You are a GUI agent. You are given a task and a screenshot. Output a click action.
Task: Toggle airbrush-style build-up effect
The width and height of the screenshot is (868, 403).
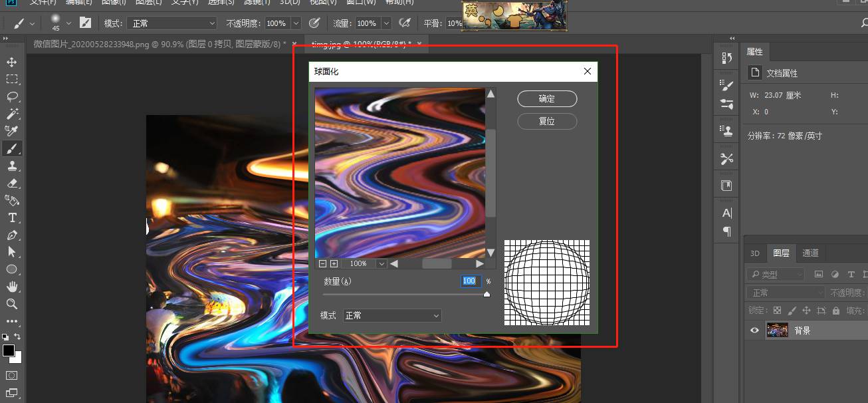404,23
